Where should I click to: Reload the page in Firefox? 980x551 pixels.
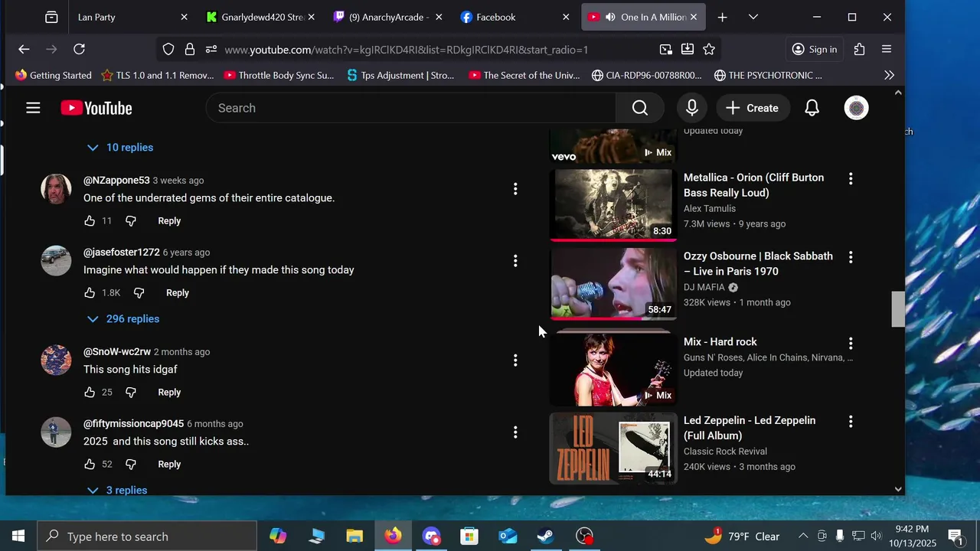79,49
